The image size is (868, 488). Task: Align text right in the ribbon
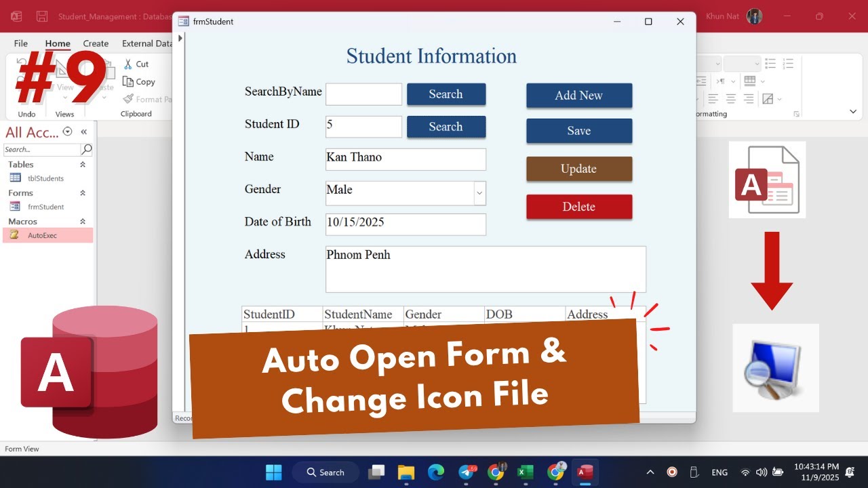[749, 99]
